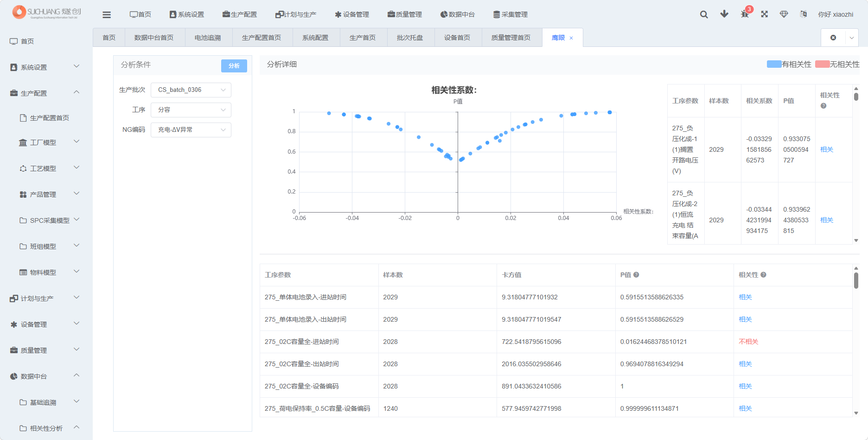Image resolution: width=868 pixels, height=440 pixels.
Task: Click the 计划与生产 sidebar icon
Action: pos(14,298)
